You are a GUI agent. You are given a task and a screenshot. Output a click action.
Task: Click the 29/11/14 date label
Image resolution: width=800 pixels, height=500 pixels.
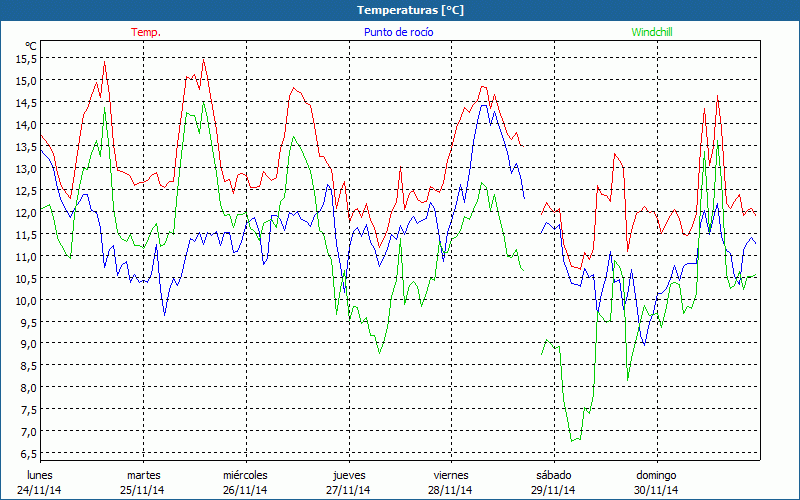[553, 490]
